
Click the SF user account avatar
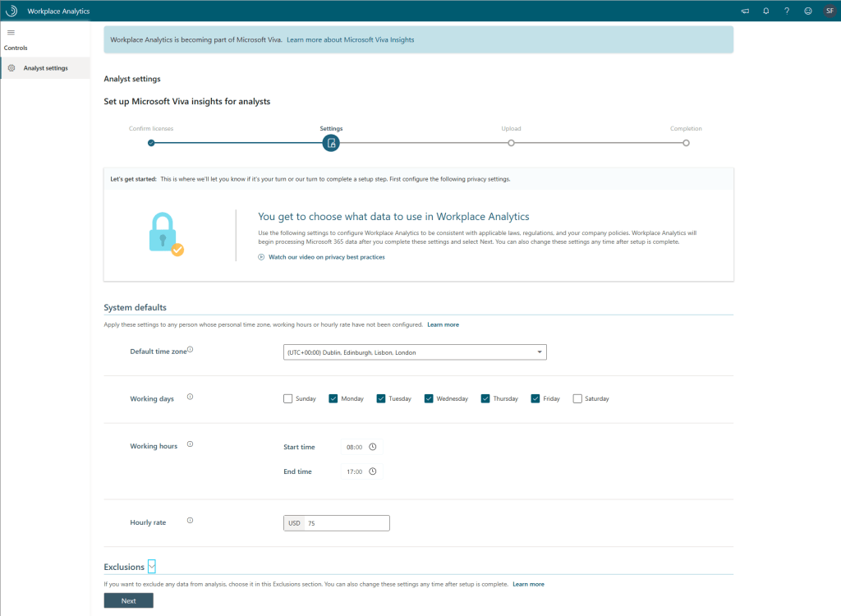pos(830,11)
